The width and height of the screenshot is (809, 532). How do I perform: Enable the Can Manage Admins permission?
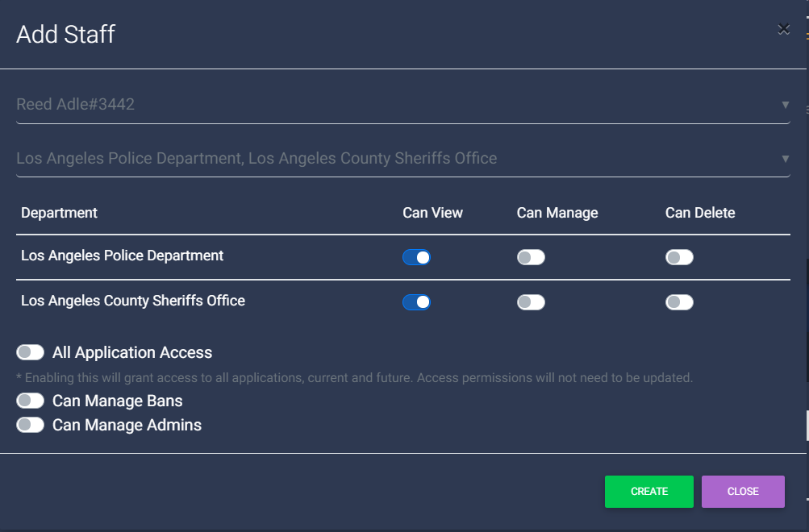point(30,425)
